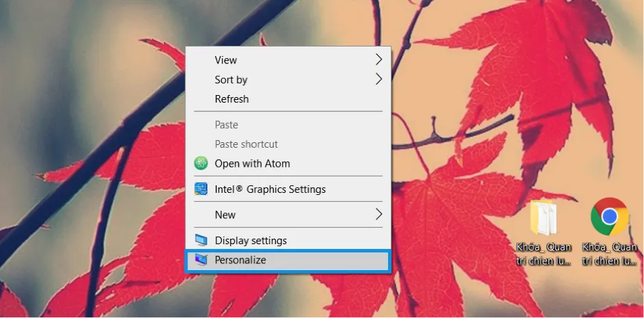This screenshot has width=644, height=318.
Task: Click the Intel Graphics Settings icon
Action: tap(201, 189)
